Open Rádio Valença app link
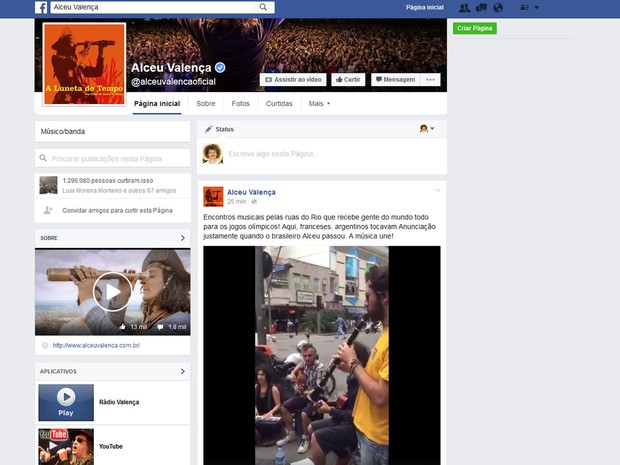 pyautogui.click(x=119, y=402)
